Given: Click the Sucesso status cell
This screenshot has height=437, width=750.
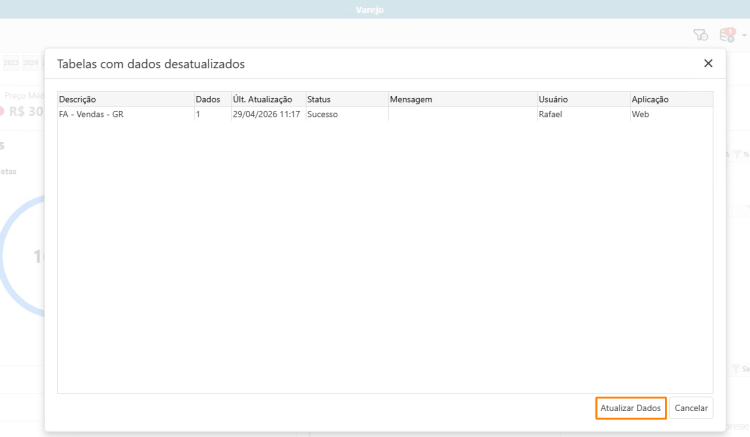Looking at the screenshot, I should (x=322, y=114).
